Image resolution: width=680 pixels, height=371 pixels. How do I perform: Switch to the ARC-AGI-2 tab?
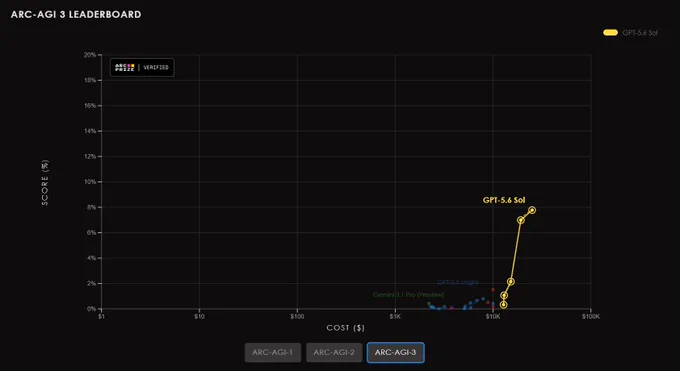(x=334, y=352)
